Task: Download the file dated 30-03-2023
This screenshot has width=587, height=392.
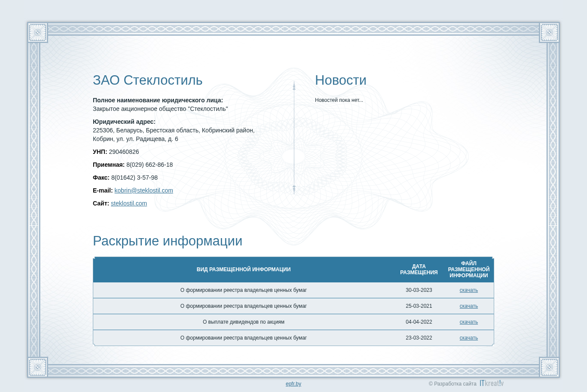Action: (468, 290)
